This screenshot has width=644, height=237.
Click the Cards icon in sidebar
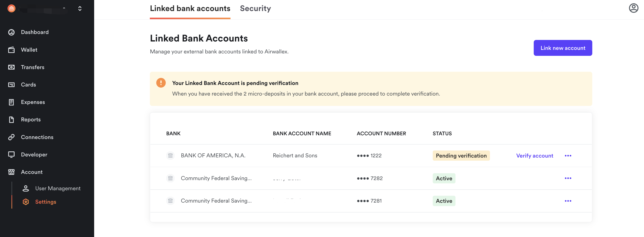(x=11, y=85)
